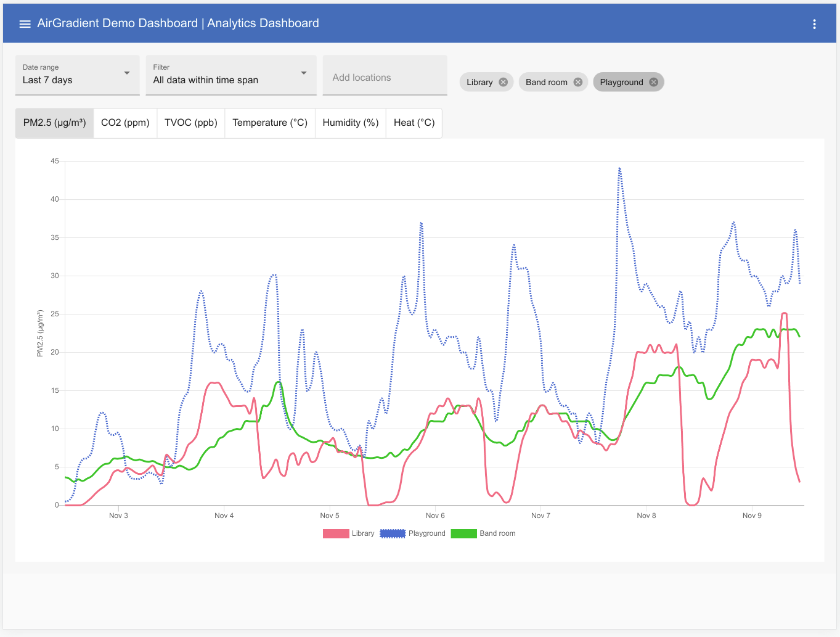
Task: View the Humidity (%) tab
Action: (351, 123)
